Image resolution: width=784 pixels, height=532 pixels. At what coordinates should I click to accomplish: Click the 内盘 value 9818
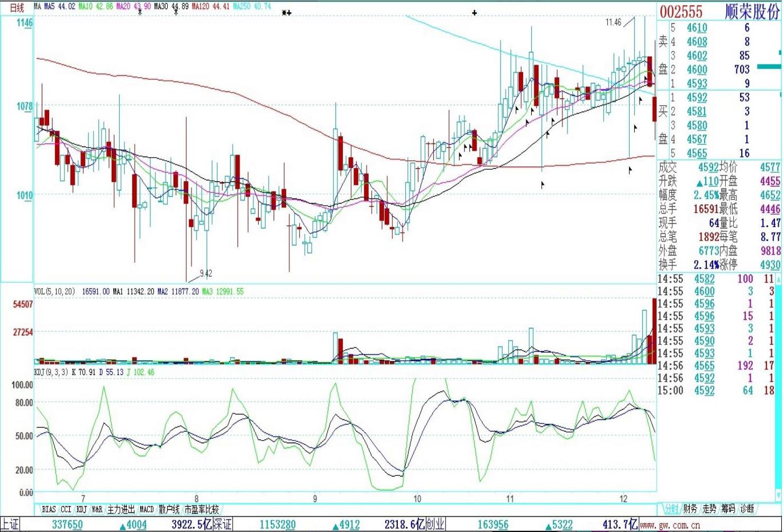click(770, 251)
